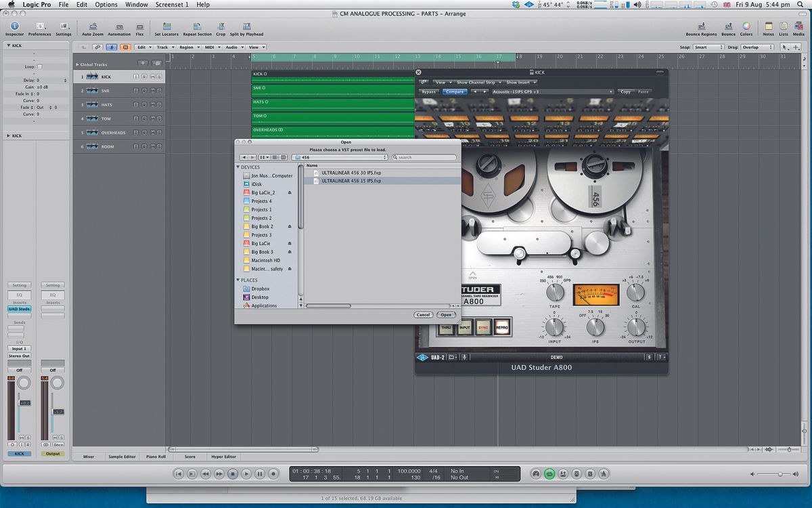Select the Automation tool in the toolbar
Image resolution: width=812 pixels, height=508 pixels.
[x=119, y=27]
